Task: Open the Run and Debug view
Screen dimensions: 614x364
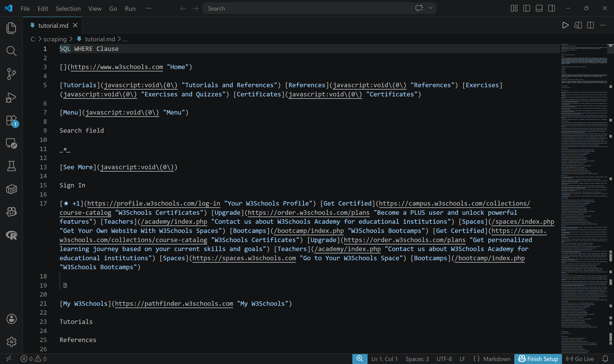Action: tap(11, 97)
